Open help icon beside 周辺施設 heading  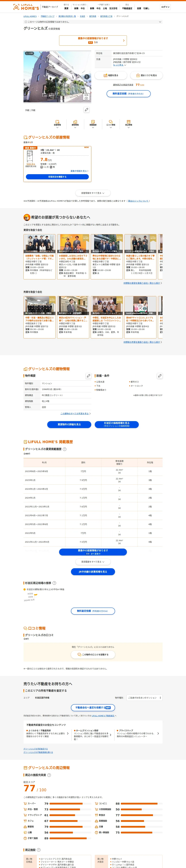tap(39, 850)
